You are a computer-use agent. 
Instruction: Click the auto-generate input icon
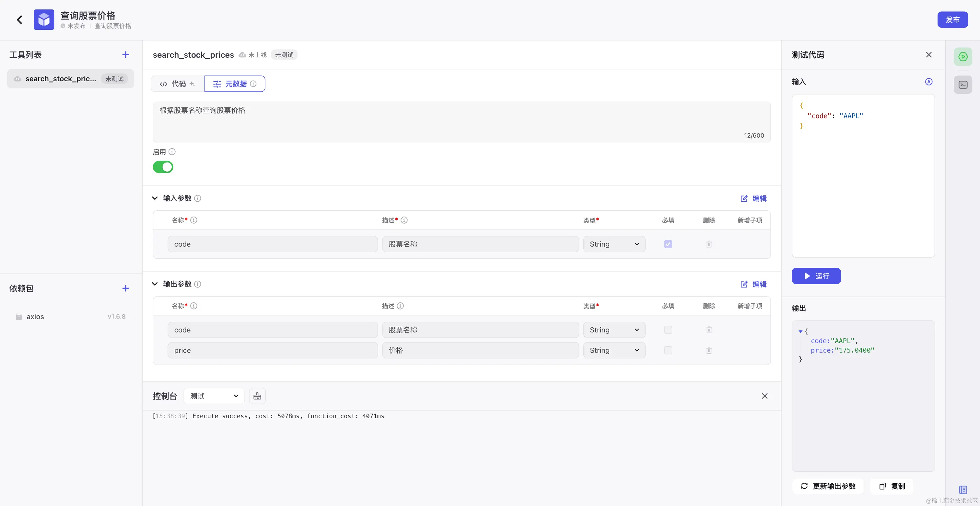click(x=929, y=82)
